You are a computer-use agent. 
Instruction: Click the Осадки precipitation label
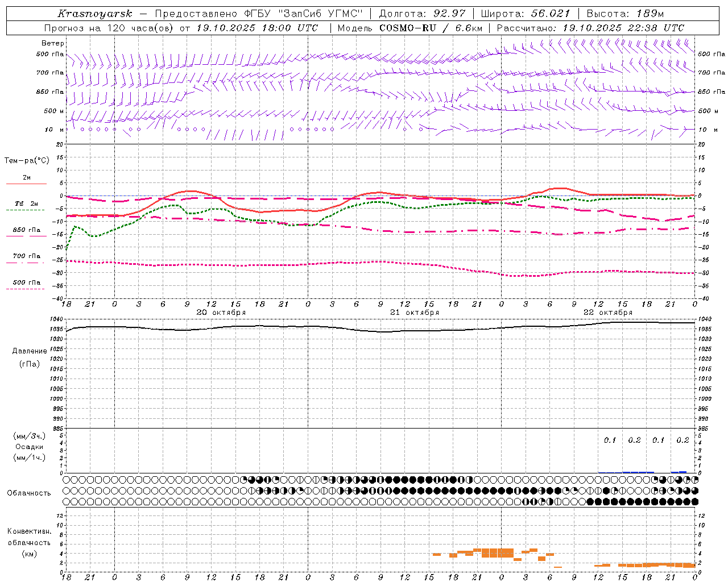coord(30,447)
